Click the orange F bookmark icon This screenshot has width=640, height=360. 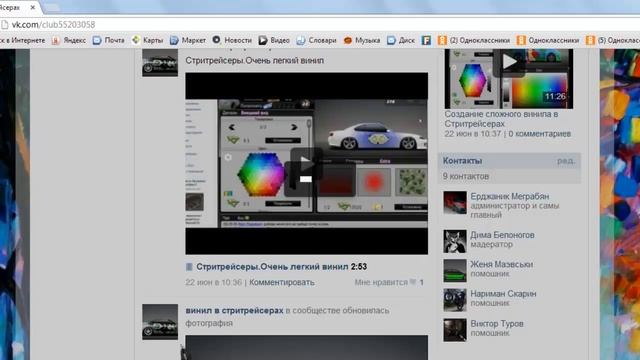[x=427, y=40]
